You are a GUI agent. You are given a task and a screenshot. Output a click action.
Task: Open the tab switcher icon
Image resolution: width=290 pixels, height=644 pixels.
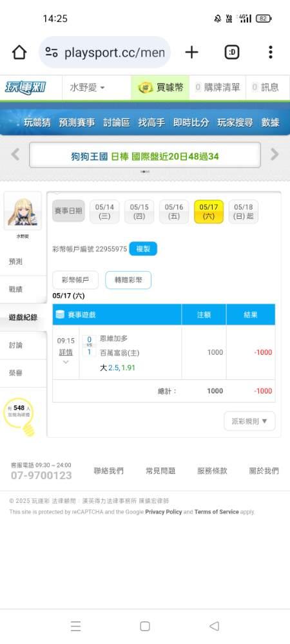(232, 52)
